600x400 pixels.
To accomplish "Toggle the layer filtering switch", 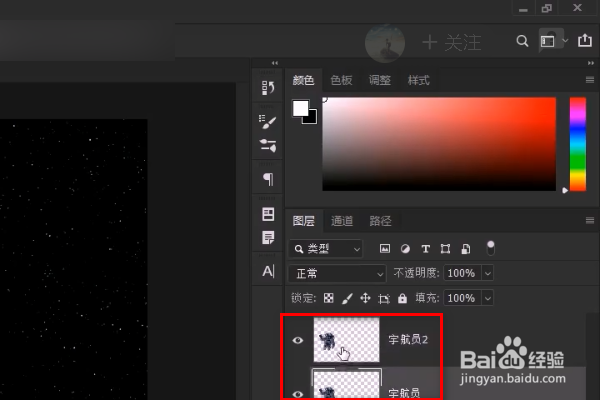I will click(x=491, y=248).
